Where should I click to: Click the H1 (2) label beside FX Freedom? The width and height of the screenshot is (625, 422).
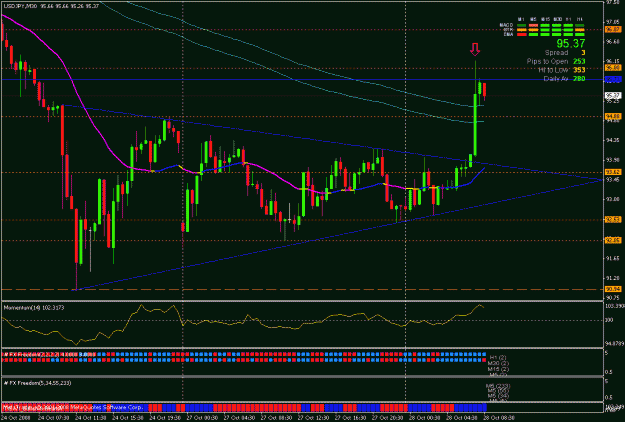[498, 357]
